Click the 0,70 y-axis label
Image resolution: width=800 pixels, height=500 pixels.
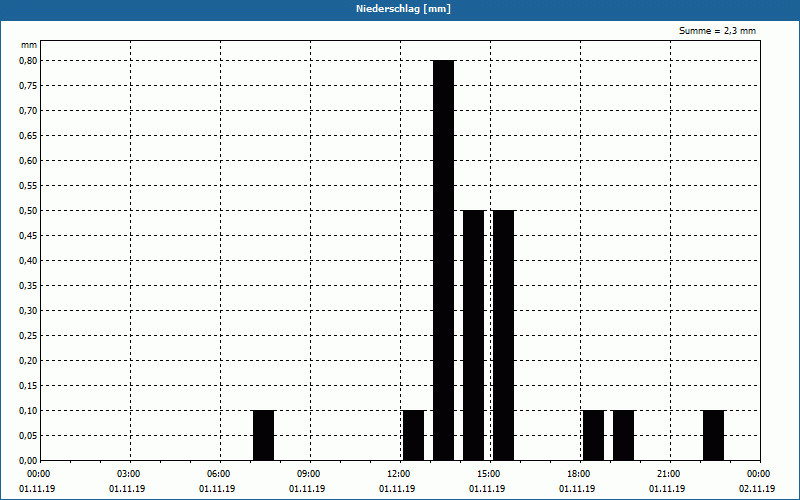(28, 111)
